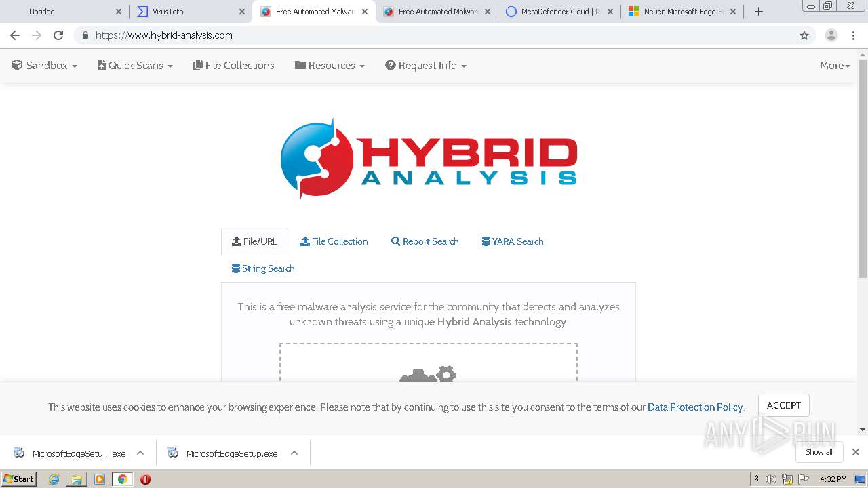Click the address bar URL
868x488 pixels.
164,35
